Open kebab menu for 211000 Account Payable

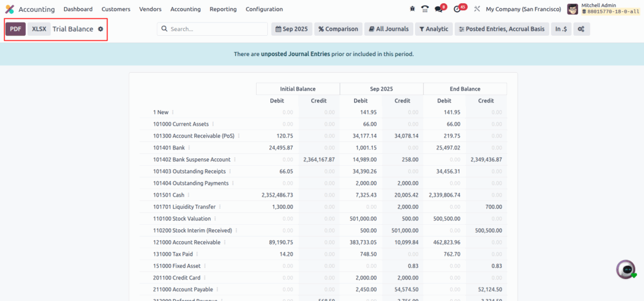tap(216, 290)
